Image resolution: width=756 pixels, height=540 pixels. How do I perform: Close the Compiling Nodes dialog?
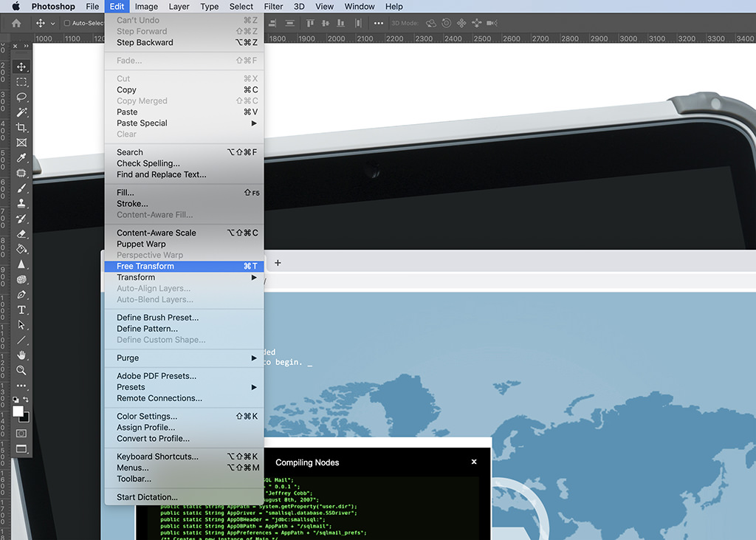pyautogui.click(x=474, y=462)
